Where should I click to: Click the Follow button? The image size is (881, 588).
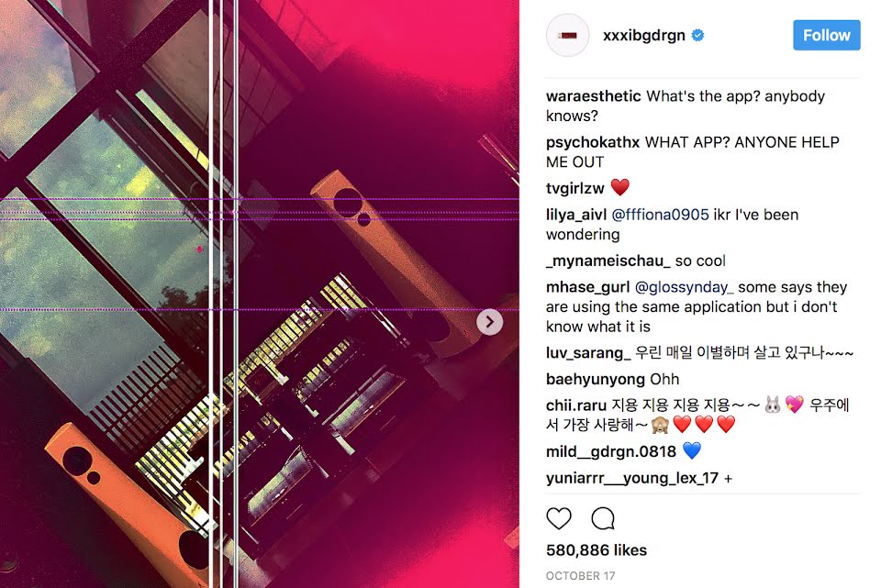click(x=827, y=35)
